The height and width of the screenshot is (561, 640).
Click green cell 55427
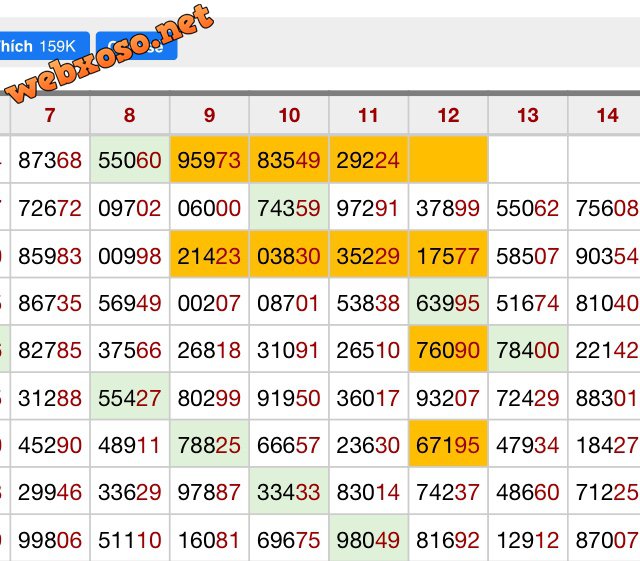pyautogui.click(x=129, y=397)
